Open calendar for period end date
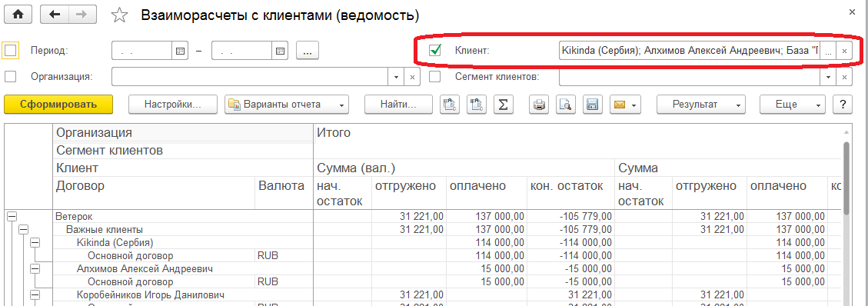868x306 pixels. click(280, 51)
